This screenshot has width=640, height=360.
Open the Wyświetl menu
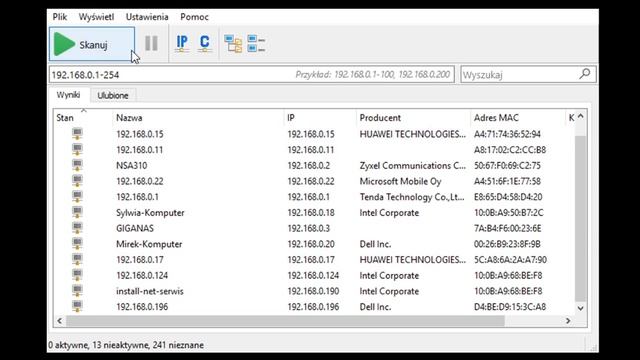pos(96,17)
